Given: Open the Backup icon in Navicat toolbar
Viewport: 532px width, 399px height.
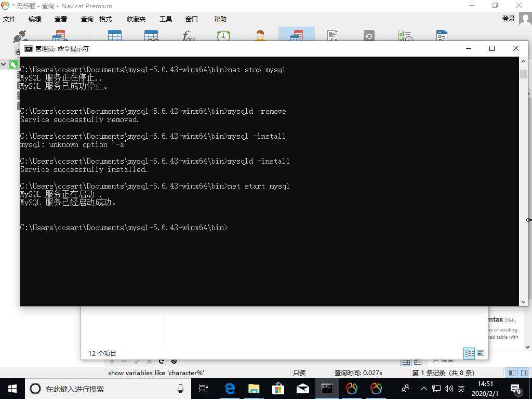Looking at the screenshot, I should (369, 36).
